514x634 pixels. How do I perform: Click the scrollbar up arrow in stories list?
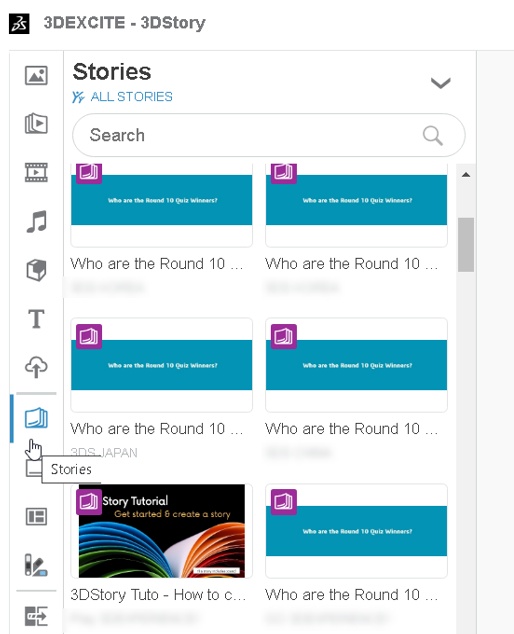pyautogui.click(x=466, y=175)
